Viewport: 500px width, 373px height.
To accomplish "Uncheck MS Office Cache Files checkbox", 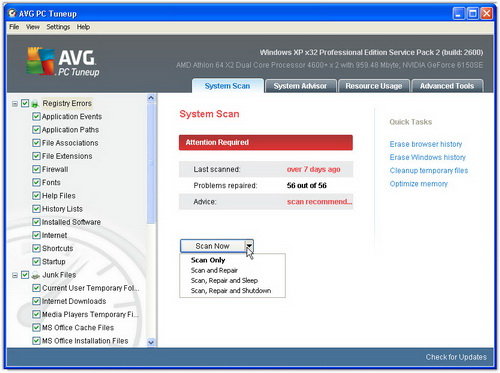I will 36,327.
